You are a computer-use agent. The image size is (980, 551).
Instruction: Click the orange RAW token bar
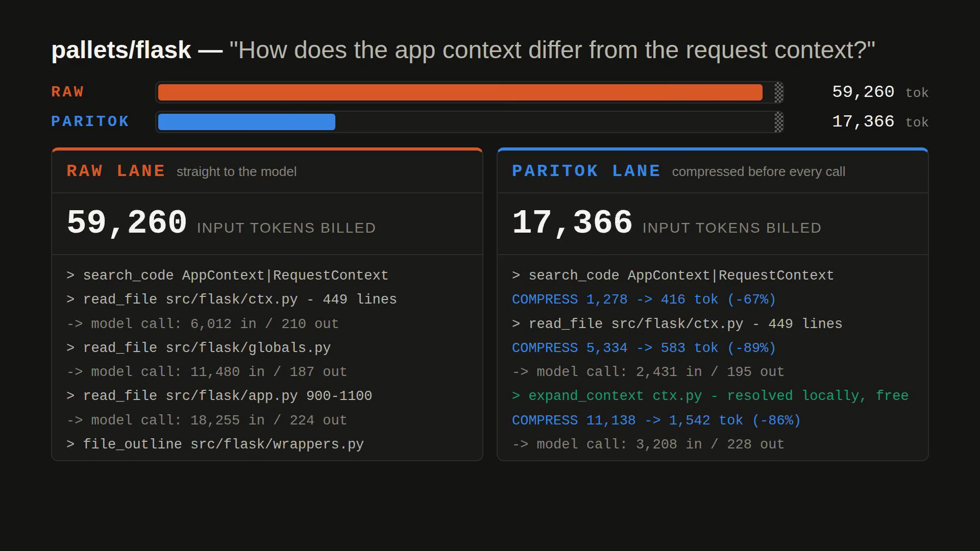tap(460, 92)
